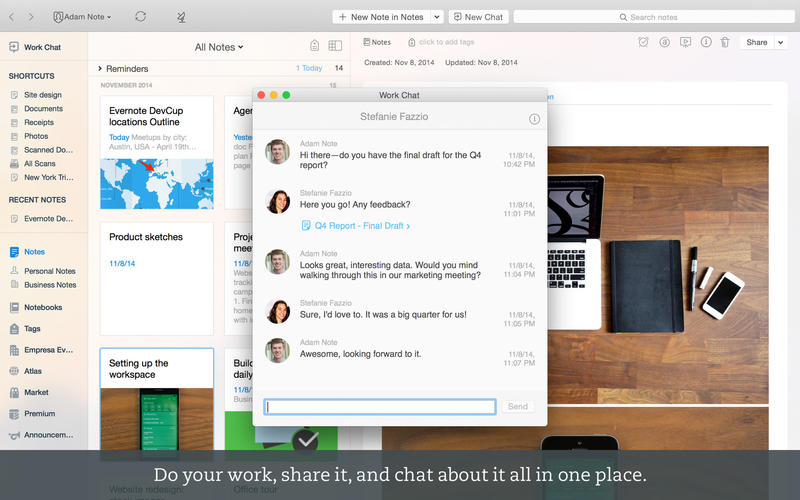Image resolution: width=800 pixels, height=500 pixels.
Task: Click the Search notes field
Action: [x=654, y=17]
